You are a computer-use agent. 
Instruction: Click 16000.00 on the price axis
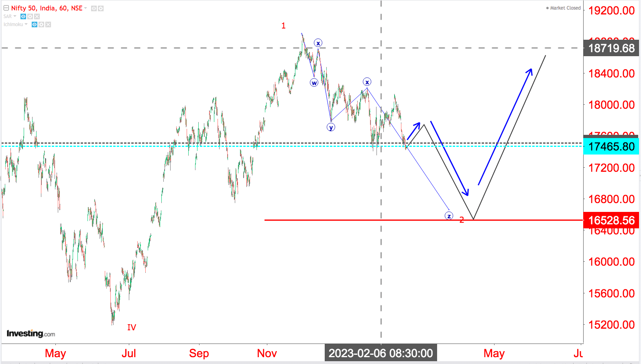tap(611, 262)
